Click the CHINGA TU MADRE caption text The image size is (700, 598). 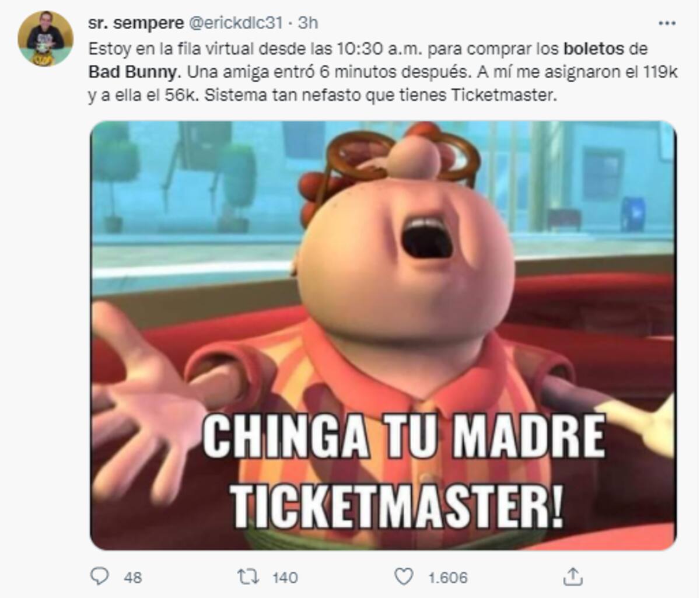404,438
